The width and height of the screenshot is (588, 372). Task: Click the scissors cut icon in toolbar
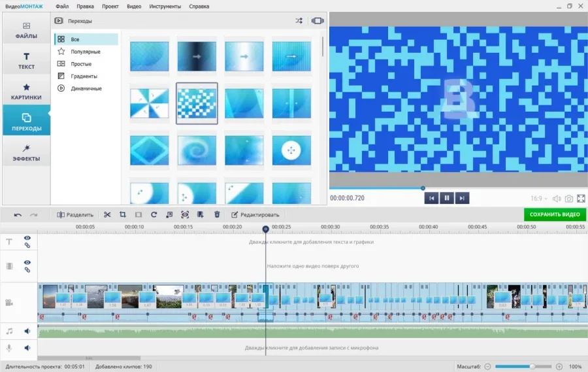(107, 214)
